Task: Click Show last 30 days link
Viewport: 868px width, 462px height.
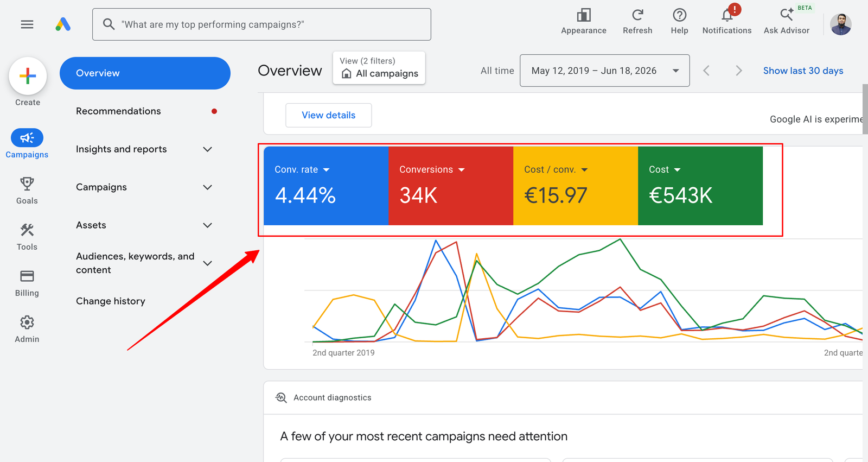Action: (803, 71)
